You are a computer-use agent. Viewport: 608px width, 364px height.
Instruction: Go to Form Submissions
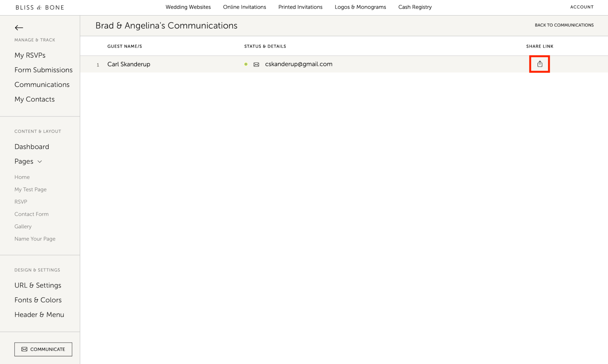click(x=43, y=70)
